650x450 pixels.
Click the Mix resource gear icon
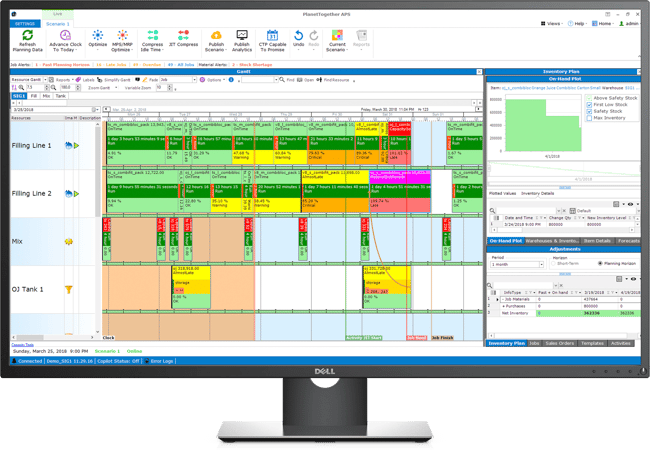(x=69, y=242)
